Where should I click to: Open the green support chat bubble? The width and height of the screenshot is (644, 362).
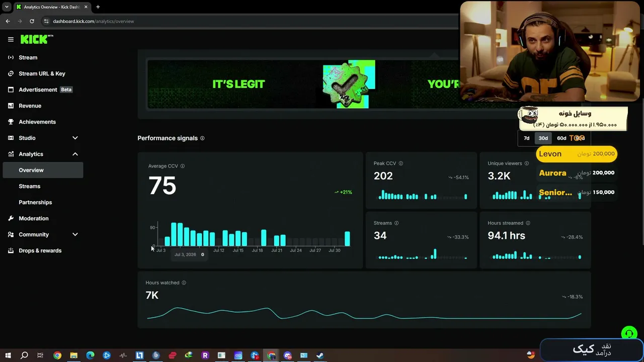(628, 333)
